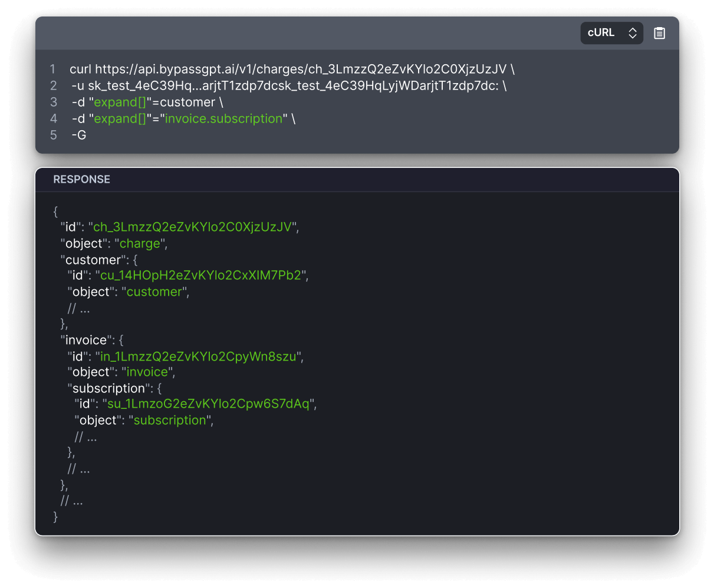Screen dimensions: 714x588
Task: Click line number 1 in the code snippet
Action: click(x=52, y=69)
